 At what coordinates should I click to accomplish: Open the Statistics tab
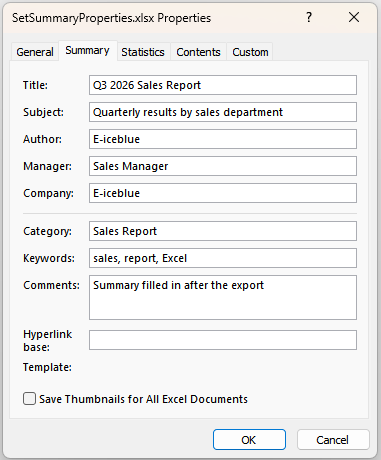(143, 52)
